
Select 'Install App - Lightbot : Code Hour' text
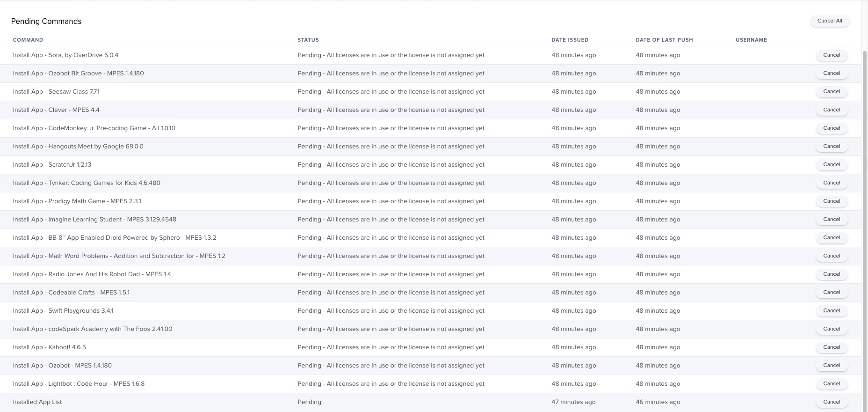click(x=79, y=384)
